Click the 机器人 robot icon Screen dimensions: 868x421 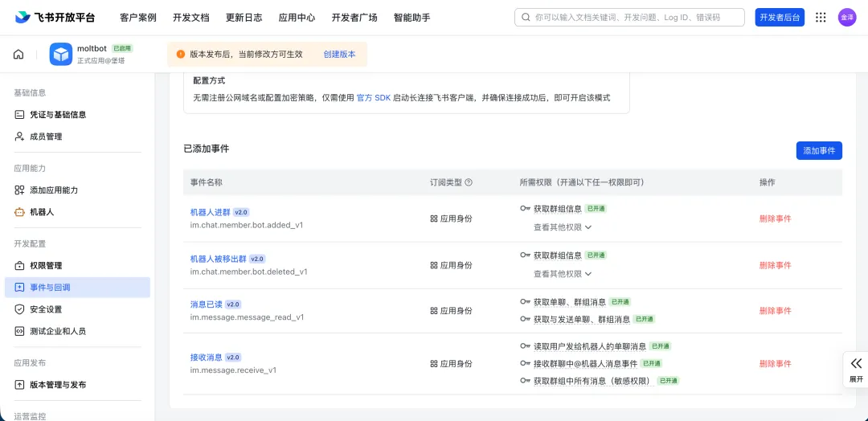(x=19, y=212)
